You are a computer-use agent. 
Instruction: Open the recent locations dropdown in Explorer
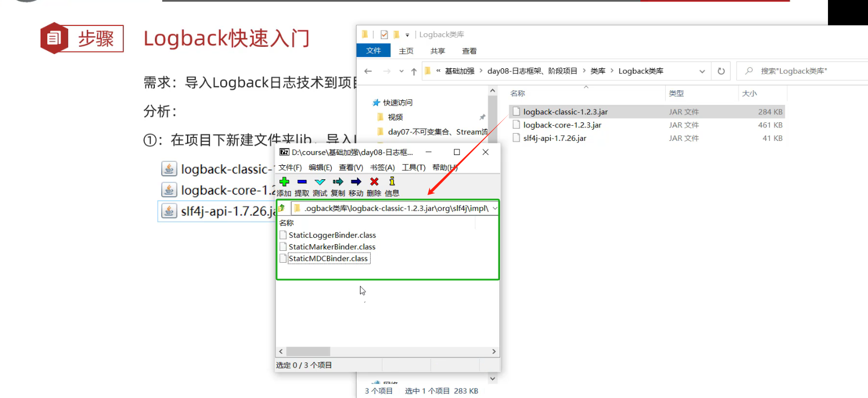coord(401,71)
